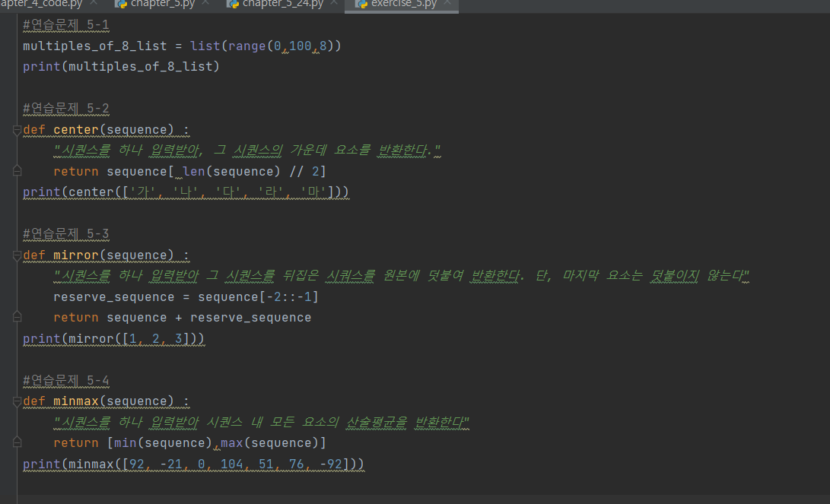Screen dimensions: 830x504
Task: Collapse the def center function fold marker
Action: [x=17, y=130]
